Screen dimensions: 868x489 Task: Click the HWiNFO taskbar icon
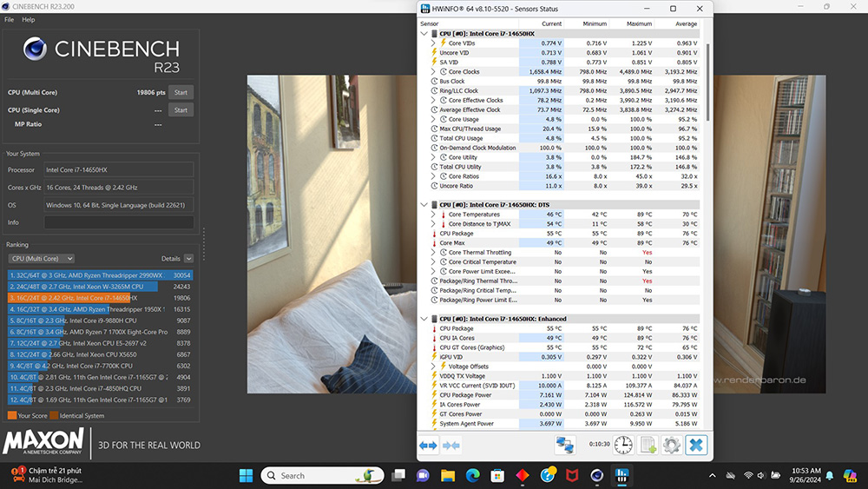(621, 475)
